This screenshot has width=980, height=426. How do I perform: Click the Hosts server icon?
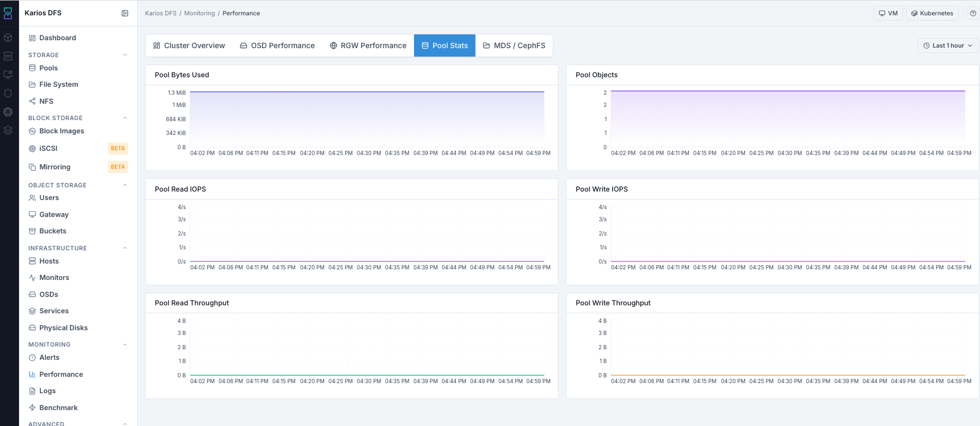click(32, 261)
